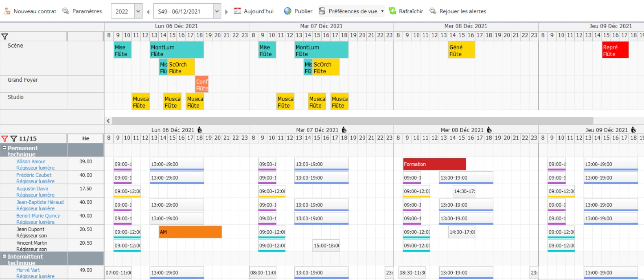Toggle the red active filter funnel
Image resolution: width=644 pixels, height=280 pixels.
tap(4, 139)
